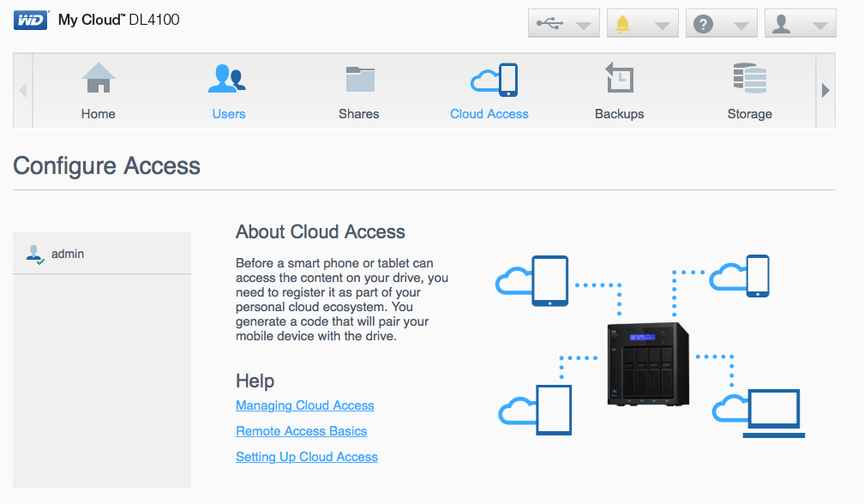Viewport: 864px width, 504px height.
Task: Click the help question mark icon
Action: (703, 24)
